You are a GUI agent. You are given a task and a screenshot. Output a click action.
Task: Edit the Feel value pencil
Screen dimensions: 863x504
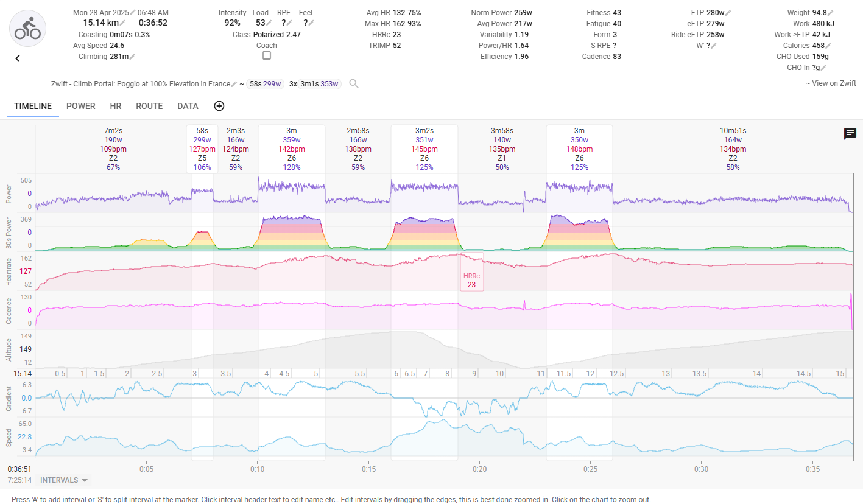[311, 23]
